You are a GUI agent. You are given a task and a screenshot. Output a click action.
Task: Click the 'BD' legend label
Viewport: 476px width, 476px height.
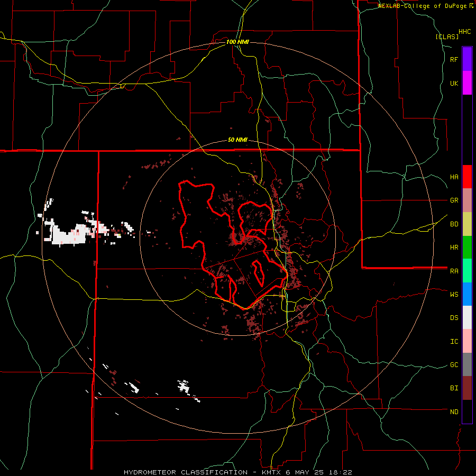454,224
